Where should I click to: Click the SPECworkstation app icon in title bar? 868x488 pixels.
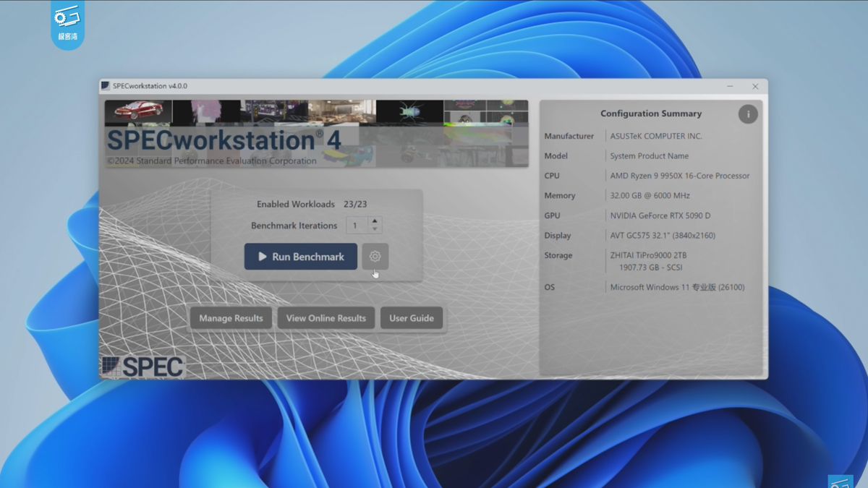coord(106,86)
